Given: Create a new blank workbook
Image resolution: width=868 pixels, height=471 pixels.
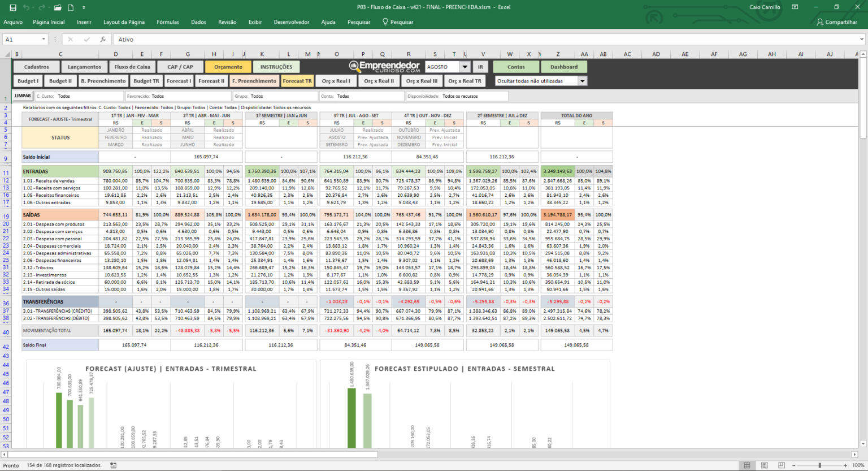Looking at the screenshot, I should [x=71, y=7].
